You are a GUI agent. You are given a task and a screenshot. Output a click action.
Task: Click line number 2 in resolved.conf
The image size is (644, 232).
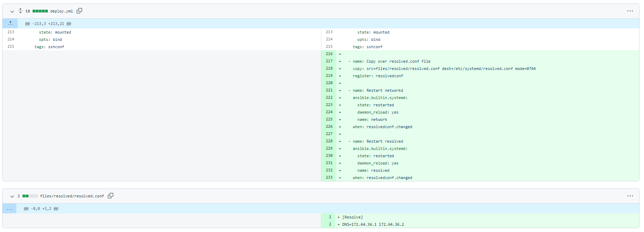click(x=330, y=224)
